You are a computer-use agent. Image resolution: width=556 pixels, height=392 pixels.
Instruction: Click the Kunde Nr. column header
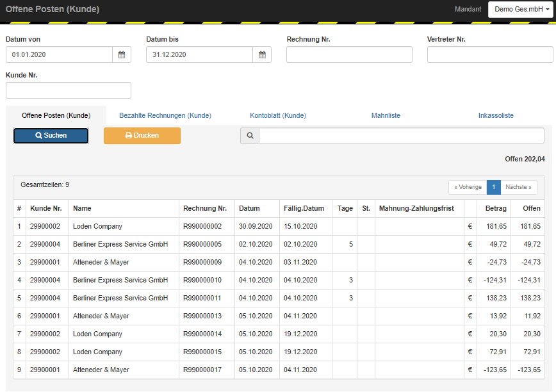(46, 208)
